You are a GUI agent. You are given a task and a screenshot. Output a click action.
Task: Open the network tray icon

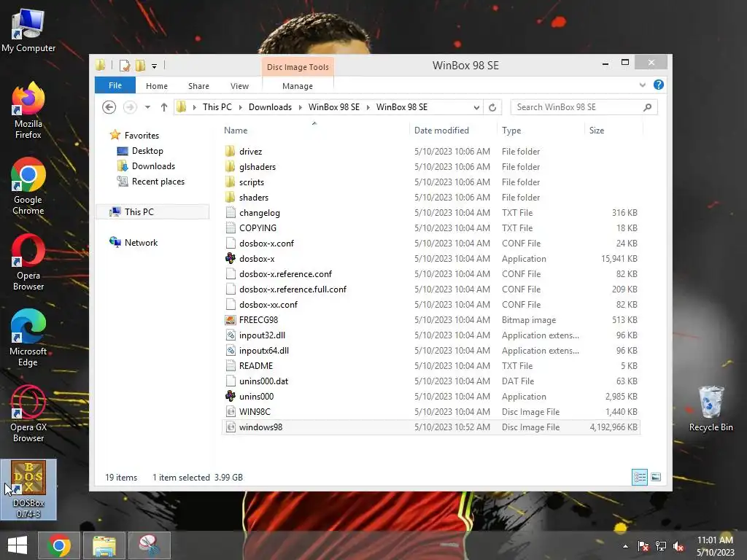[661, 546]
